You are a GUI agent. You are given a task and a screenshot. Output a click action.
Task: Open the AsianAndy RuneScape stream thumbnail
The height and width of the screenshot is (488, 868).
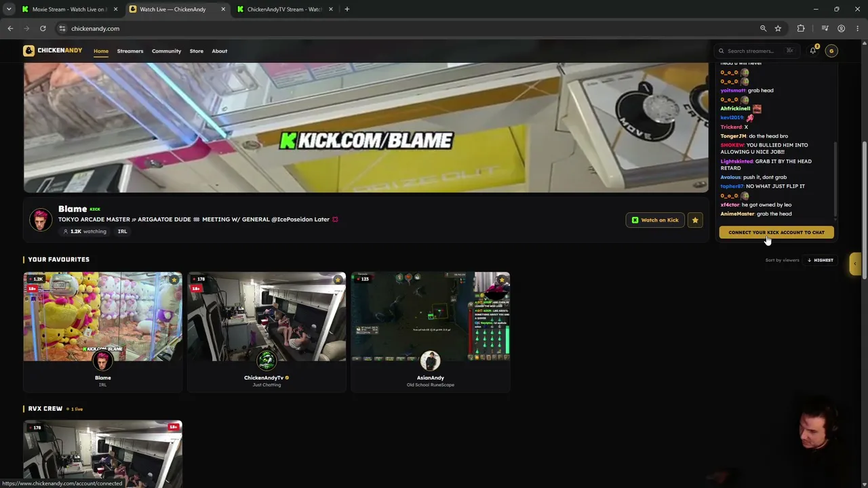pyautogui.click(x=431, y=317)
